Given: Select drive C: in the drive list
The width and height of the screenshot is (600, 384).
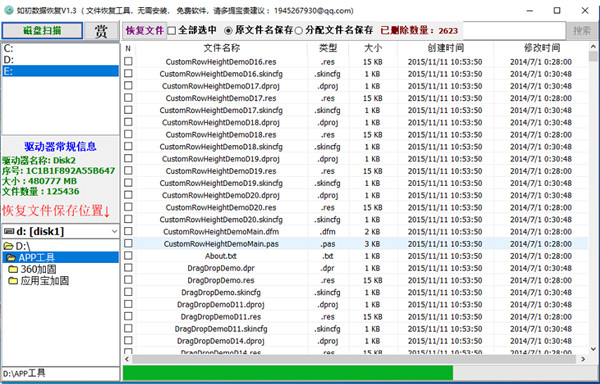Looking at the screenshot, I should coord(60,49).
